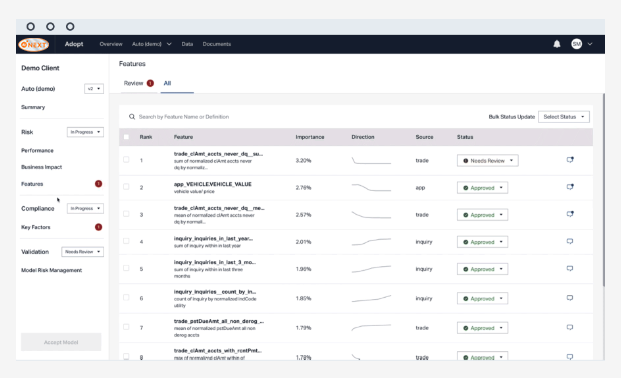Open Overview in the top navigation
This screenshot has height=378, width=621.
click(111, 44)
